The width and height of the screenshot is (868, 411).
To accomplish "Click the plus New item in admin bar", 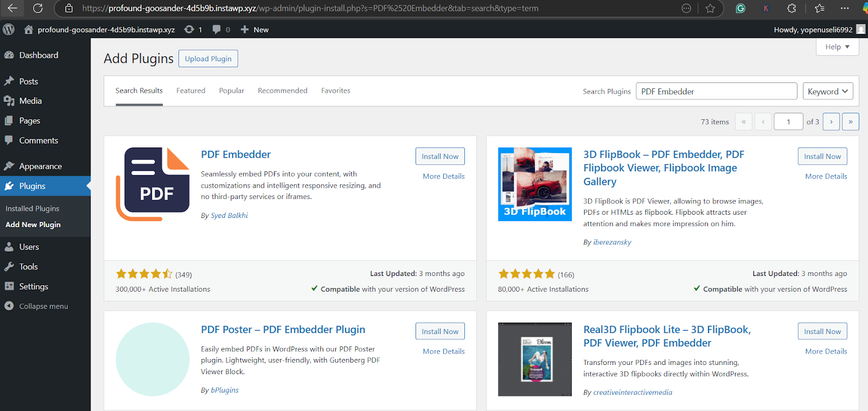I will tap(254, 29).
